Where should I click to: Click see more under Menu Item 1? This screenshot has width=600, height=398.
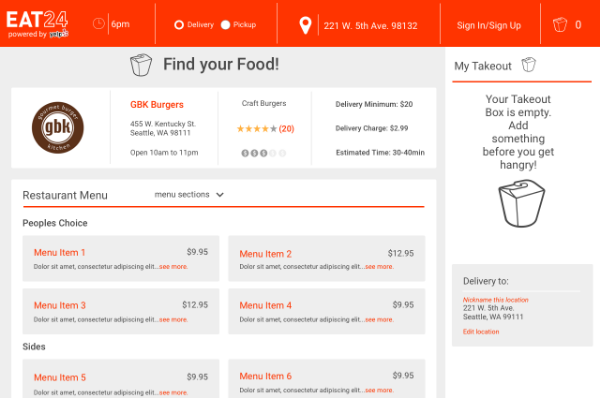pyautogui.click(x=173, y=267)
